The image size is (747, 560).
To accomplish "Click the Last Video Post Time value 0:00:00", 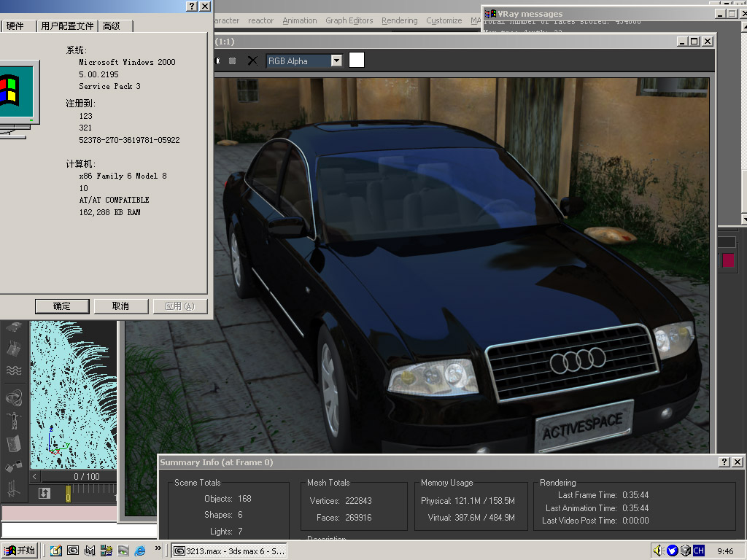I will click(635, 521).
